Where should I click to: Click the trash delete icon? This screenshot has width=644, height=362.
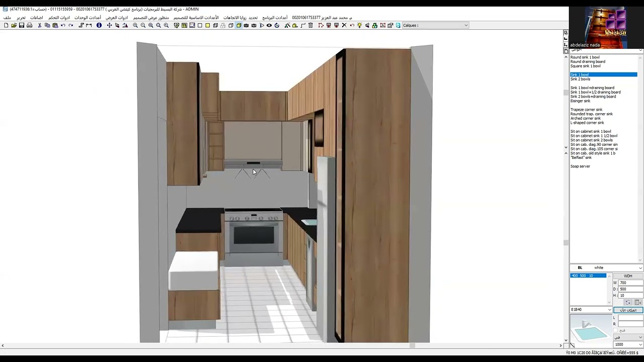coord(310,25)
